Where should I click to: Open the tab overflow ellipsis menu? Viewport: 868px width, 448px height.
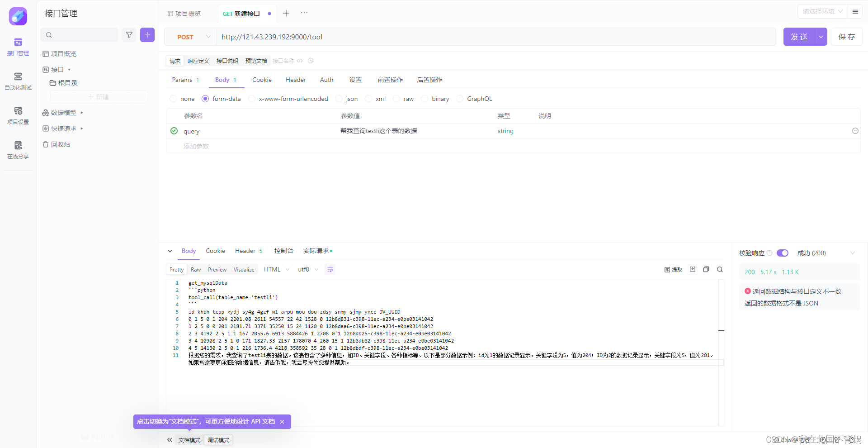pyautogui.click(x=304, y=13)
